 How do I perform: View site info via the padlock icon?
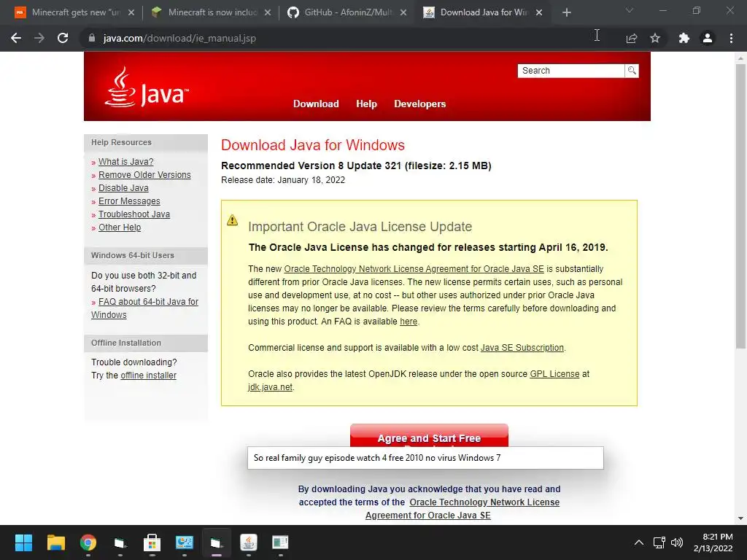click(x=91, y=38)
